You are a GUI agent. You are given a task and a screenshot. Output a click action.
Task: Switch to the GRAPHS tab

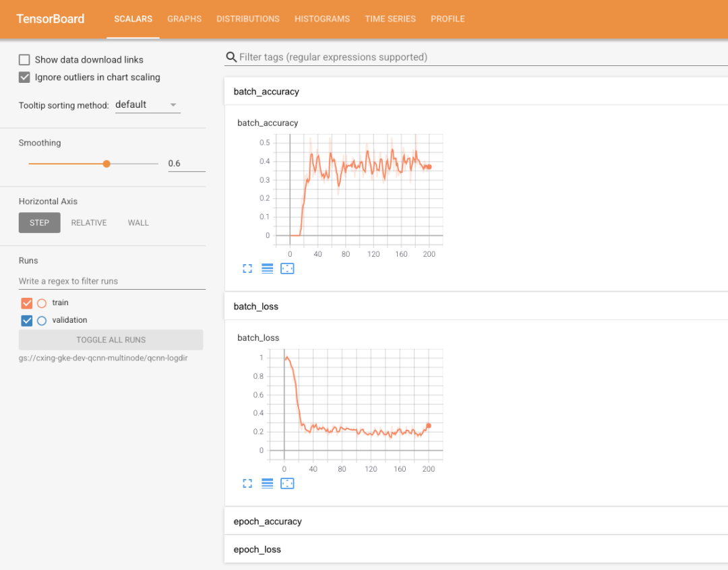184,19
